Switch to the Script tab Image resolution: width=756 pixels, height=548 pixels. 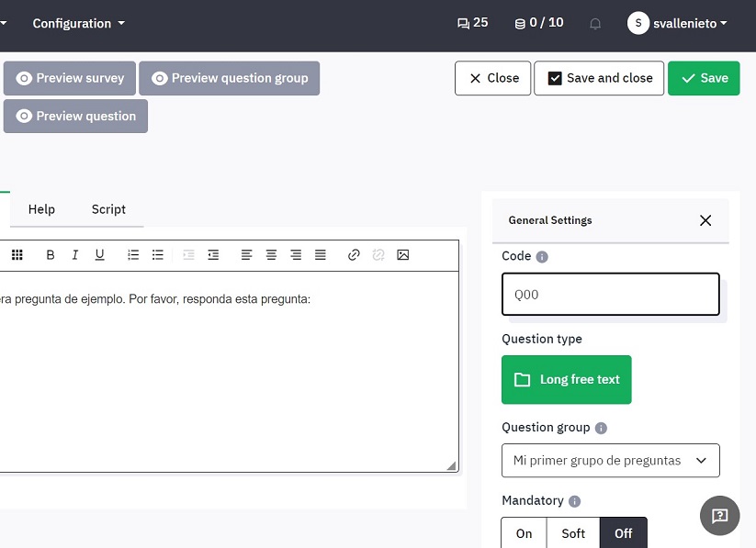[x=108, y=209]
